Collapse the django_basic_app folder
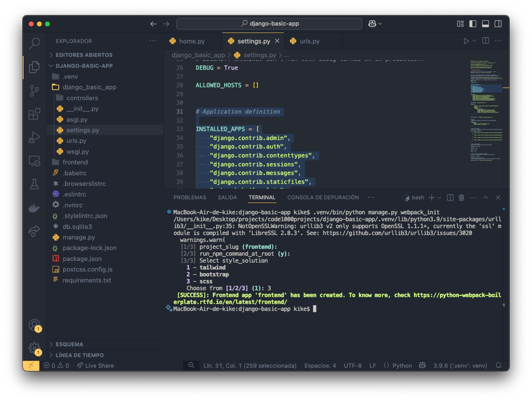Viewport: 532px width, 401px height. (105, 87)
